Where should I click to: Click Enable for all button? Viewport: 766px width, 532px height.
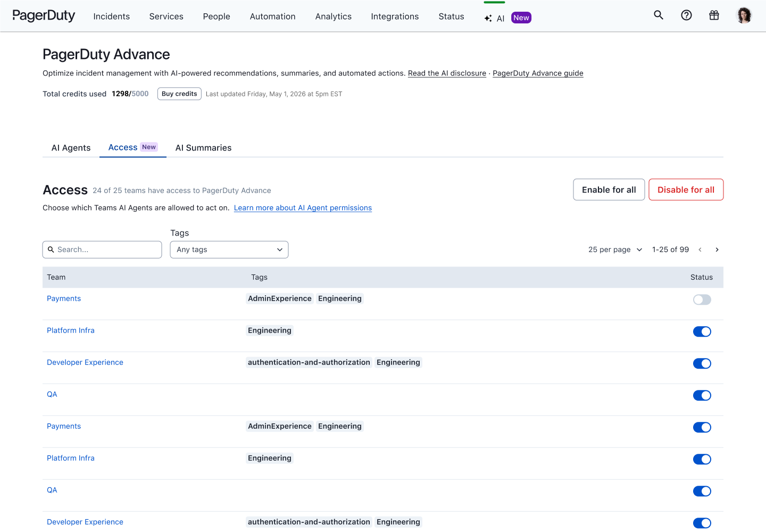pos(609,190)
